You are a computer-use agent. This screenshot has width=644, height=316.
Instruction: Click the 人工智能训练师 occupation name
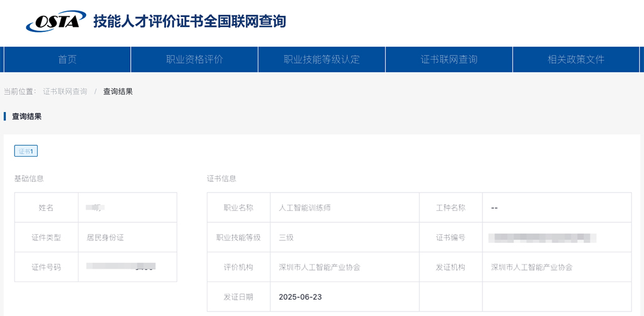pos(304,208)
